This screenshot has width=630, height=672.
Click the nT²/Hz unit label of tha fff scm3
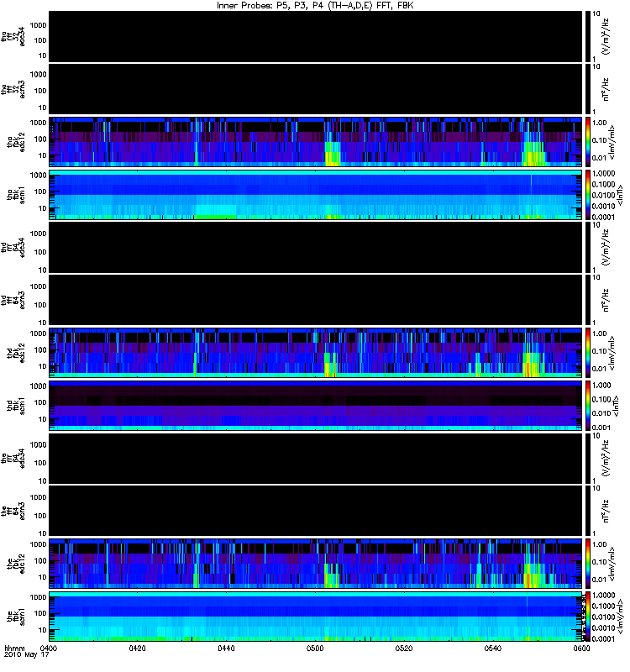[x=606, y=89]
